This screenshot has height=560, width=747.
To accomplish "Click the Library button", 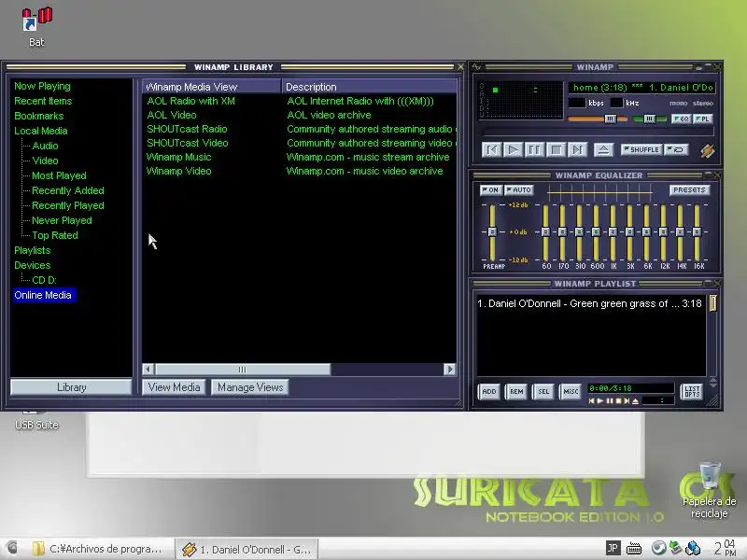I will point(71,387).
